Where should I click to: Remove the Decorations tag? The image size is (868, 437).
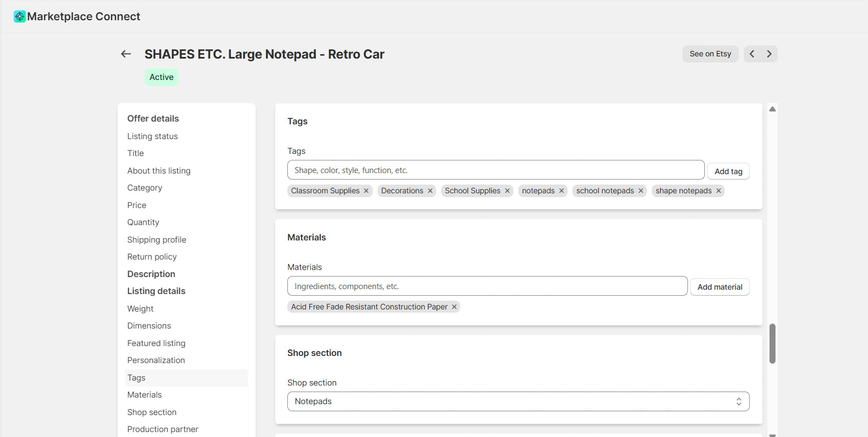pyautogui.click(x=430, y=191)
